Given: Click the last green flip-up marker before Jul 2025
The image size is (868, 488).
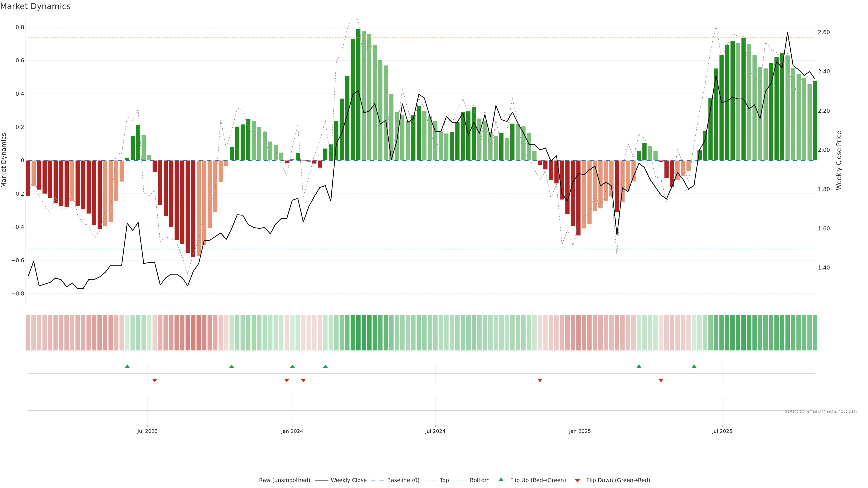Looking at the screenshot, I should click(x=694, y=366).
